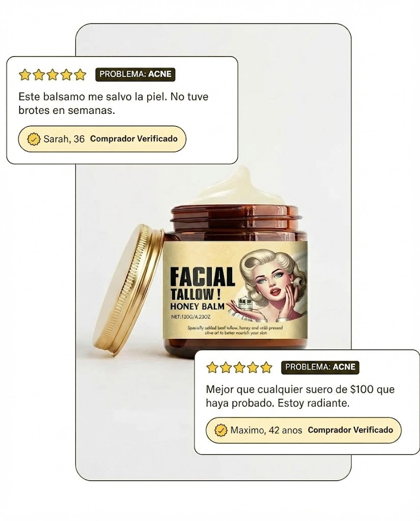The image size is (420, 521).
Task: Click the first star in Maximo's review
Action: pyautogui.click(x=212, y=367)
